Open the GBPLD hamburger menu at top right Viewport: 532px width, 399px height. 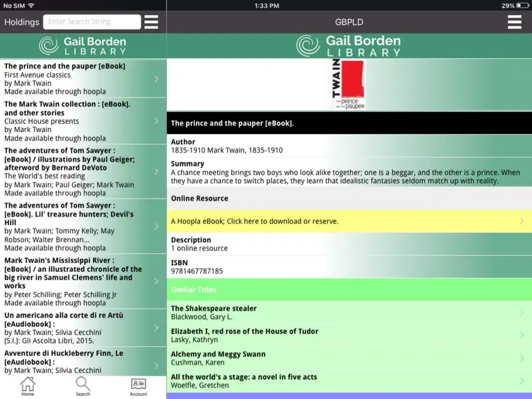tap(514, 22)
